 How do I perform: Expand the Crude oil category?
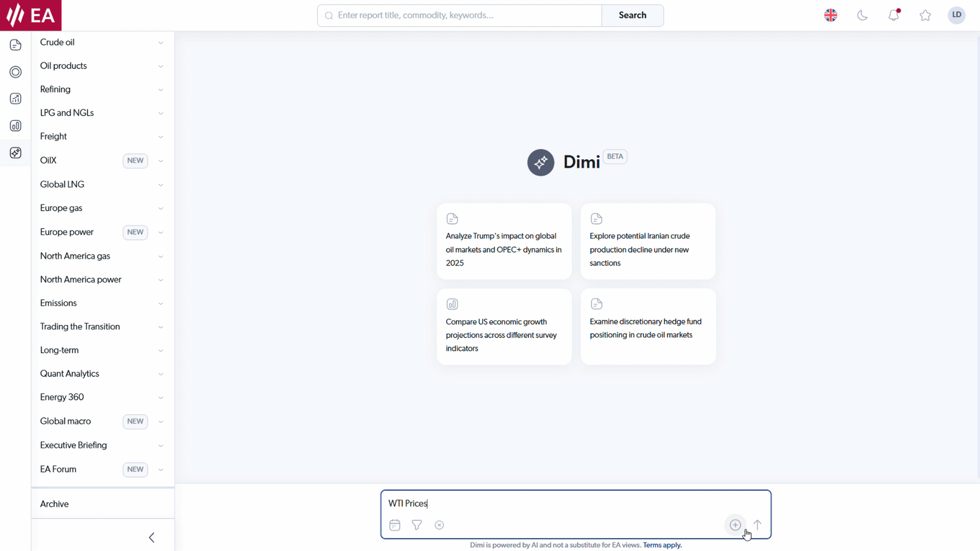[x=160, y=42]
